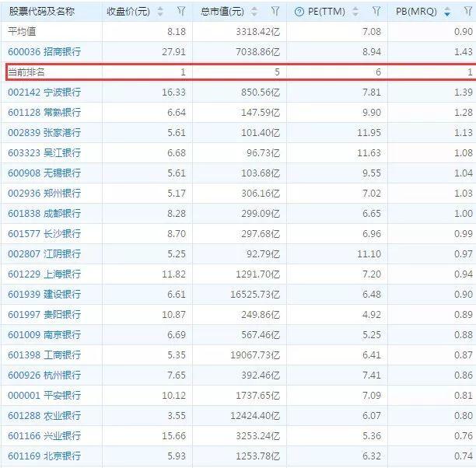
Task: Select 贵阳银行 PE value 4.92
Action: pyautogui.click(x=372, y=315)
